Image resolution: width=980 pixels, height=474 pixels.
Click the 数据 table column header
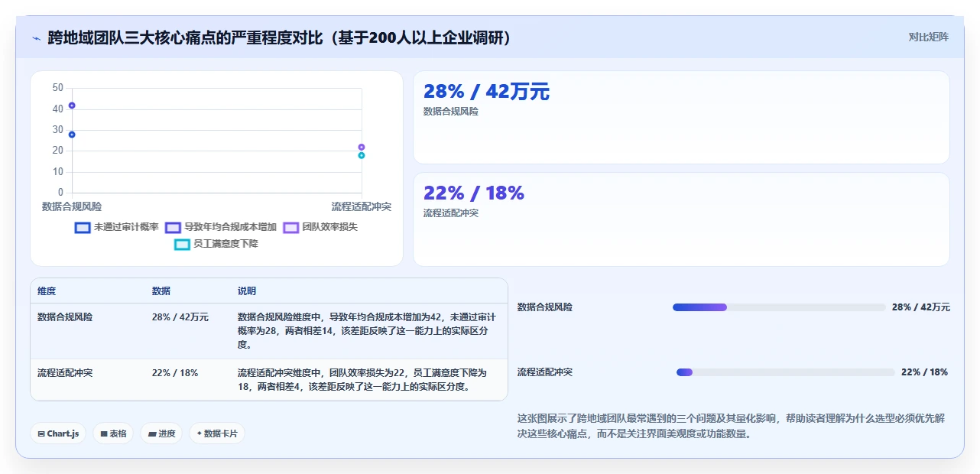[x=161, y=291]
